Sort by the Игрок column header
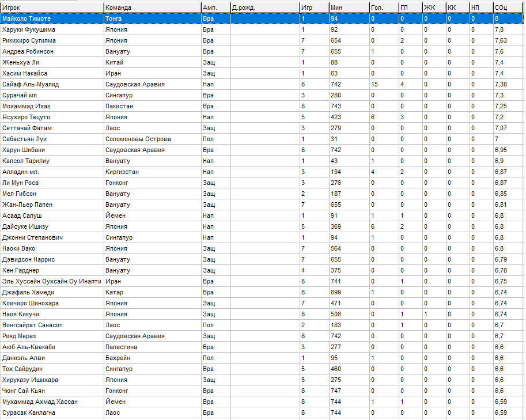This screenshot has width=526, height=420. 52,7
